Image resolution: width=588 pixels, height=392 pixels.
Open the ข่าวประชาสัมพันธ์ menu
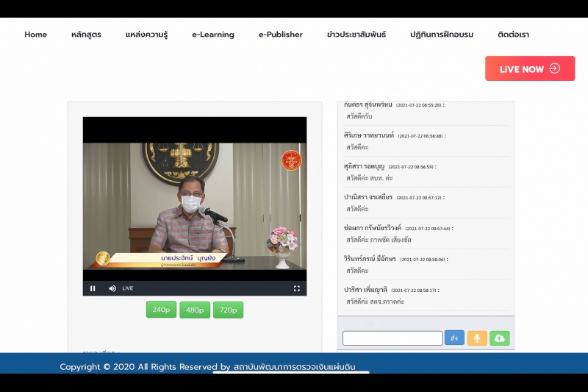(356, 35)
